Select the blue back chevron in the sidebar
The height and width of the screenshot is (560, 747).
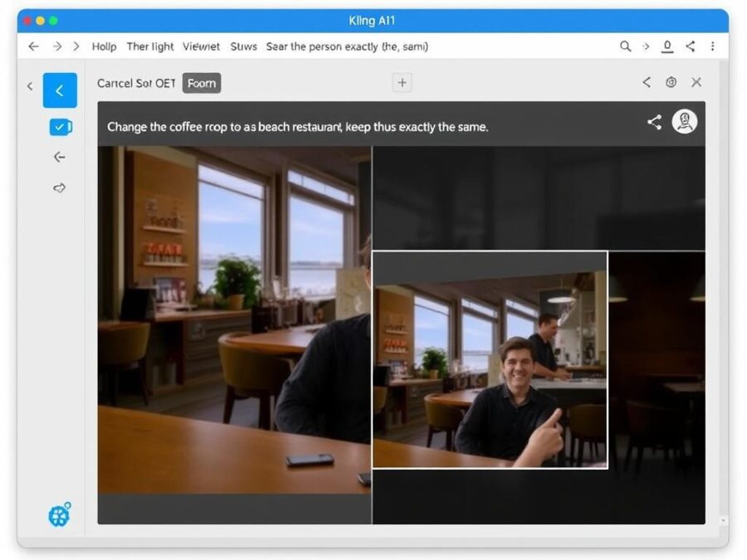[59, 90]
